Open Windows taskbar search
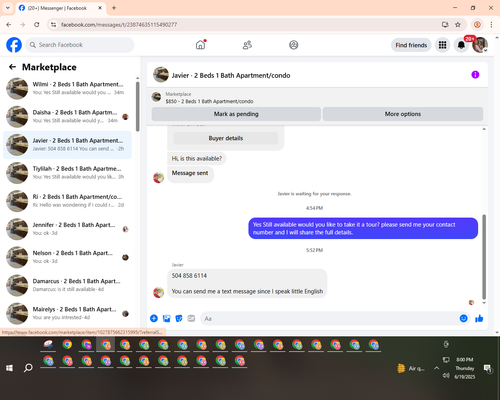Image resolution: width=500 pixels, height=400 pixels. [x=28, y=368]
